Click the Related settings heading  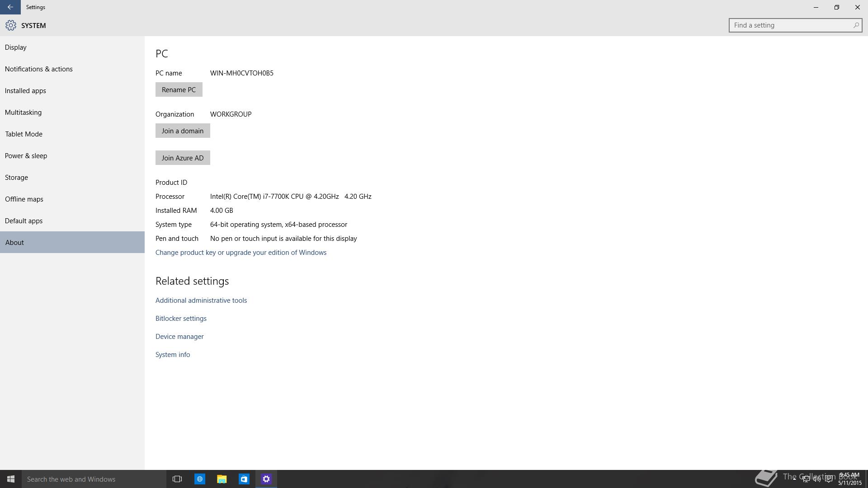192,281
